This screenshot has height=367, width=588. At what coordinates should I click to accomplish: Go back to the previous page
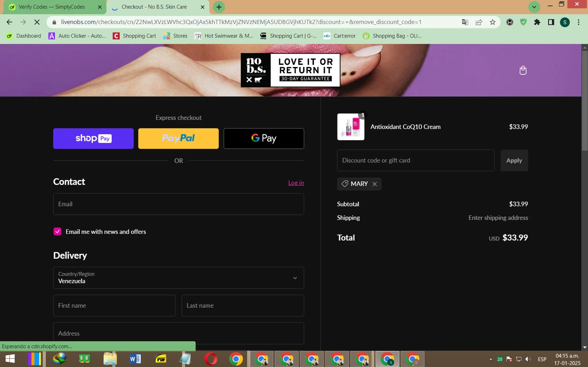click(9, 22)
